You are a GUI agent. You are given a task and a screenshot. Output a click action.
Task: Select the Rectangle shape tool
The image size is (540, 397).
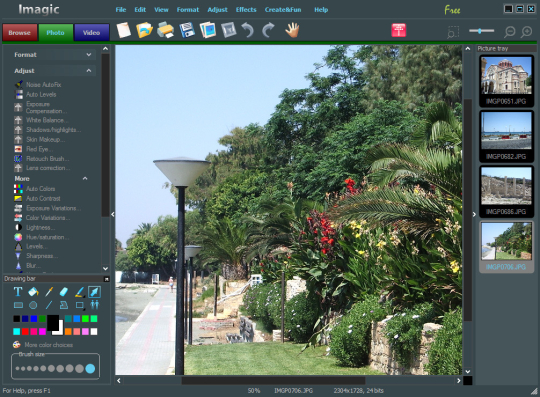point(18,305)
